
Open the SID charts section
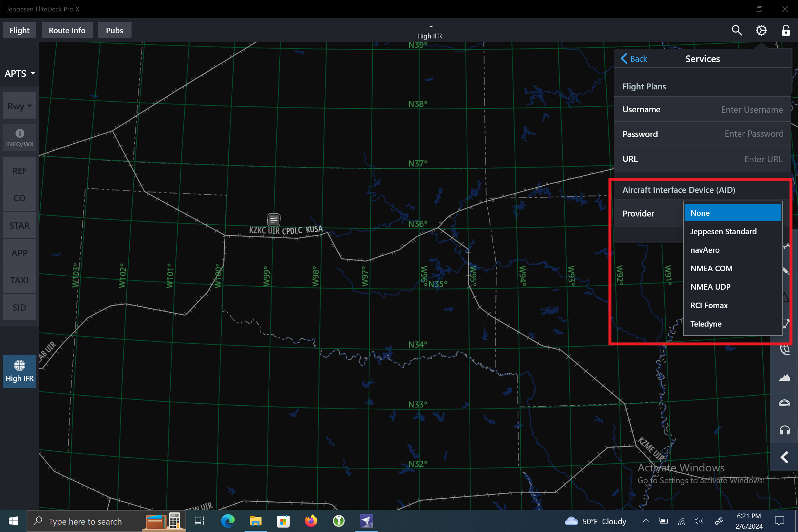tap(20, 307)
